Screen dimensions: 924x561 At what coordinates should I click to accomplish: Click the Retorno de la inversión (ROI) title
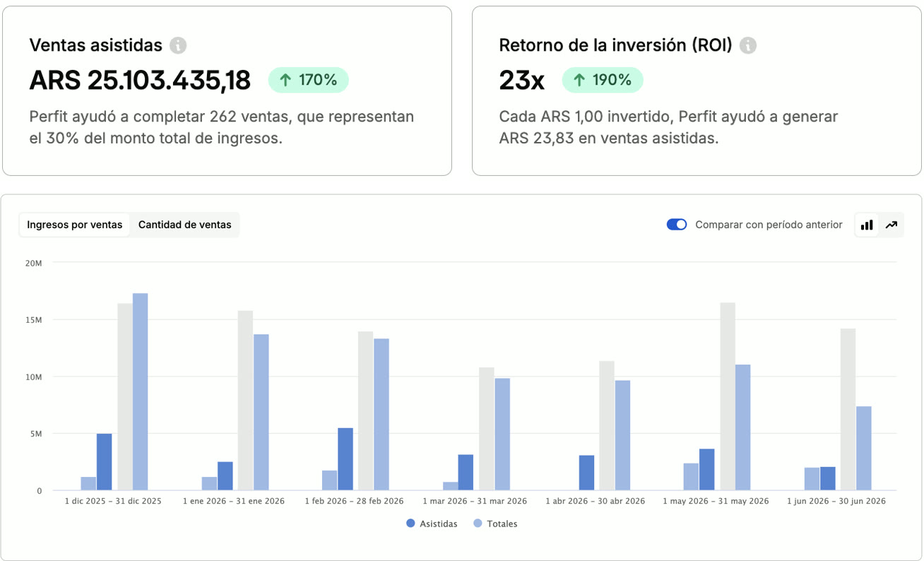616,45
